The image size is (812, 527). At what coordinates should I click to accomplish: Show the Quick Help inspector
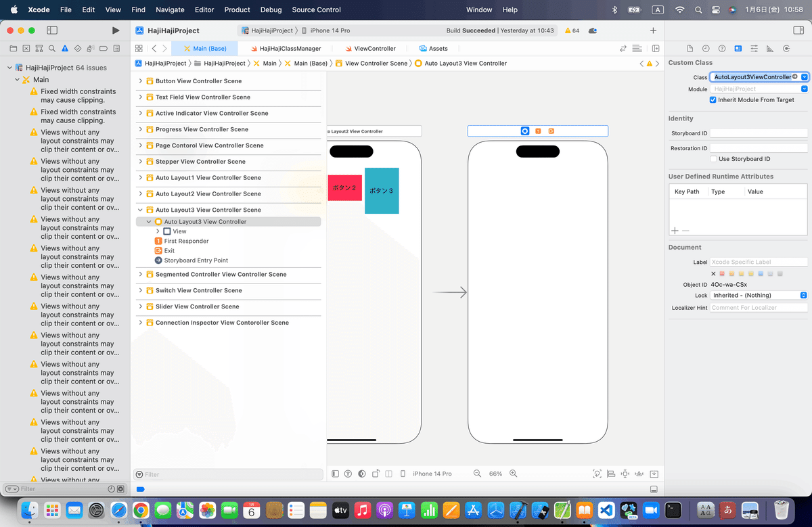click(x=722, y=49)
